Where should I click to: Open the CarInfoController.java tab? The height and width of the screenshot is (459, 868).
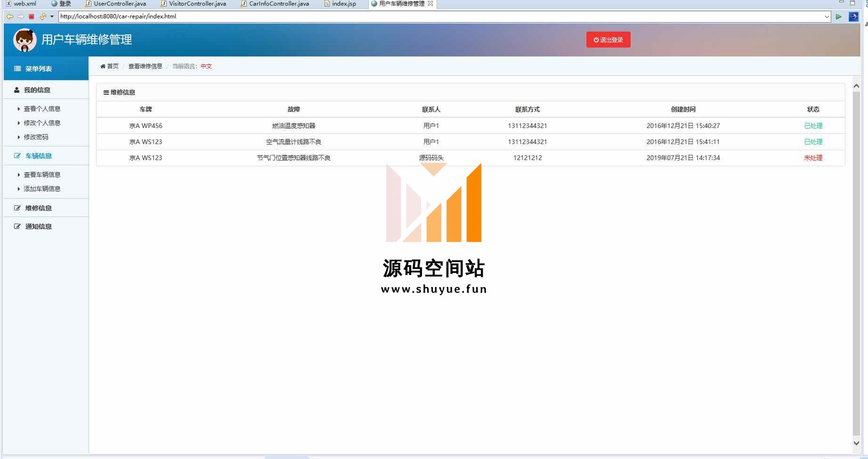point(275,4)
